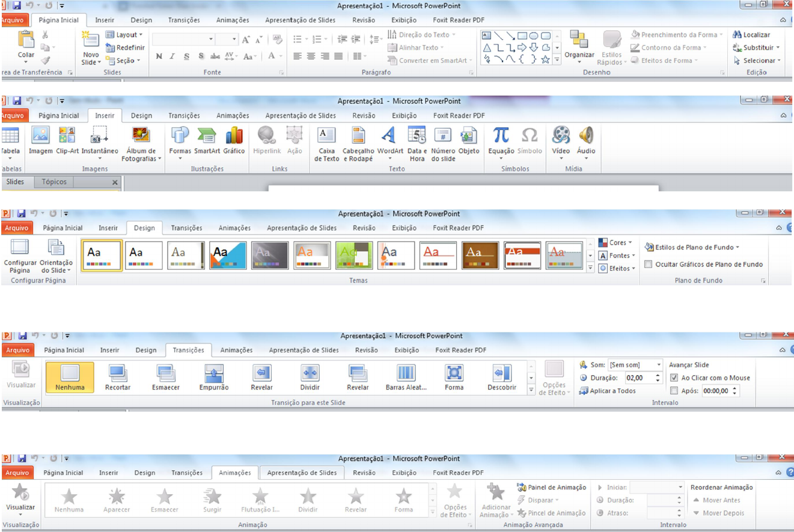Select the green theme thumbnail
The width and height of the screenshot is (794, 532).
click(354, 255)
